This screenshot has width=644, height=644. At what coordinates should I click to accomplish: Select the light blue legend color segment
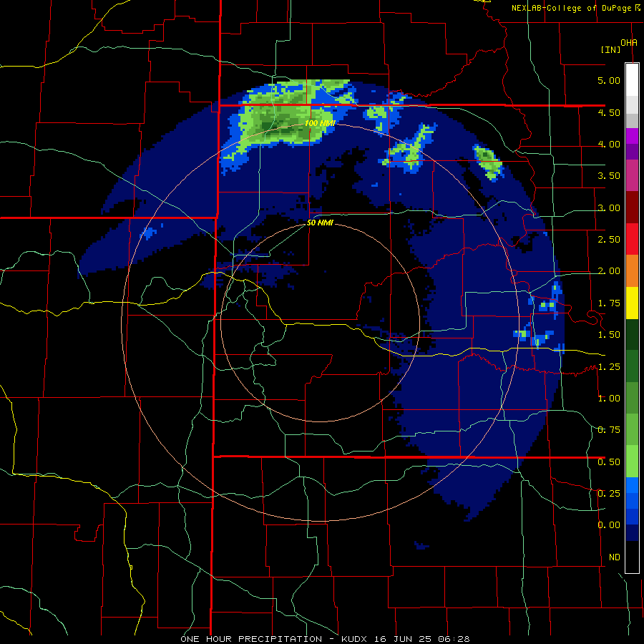[x=632, y=485]
